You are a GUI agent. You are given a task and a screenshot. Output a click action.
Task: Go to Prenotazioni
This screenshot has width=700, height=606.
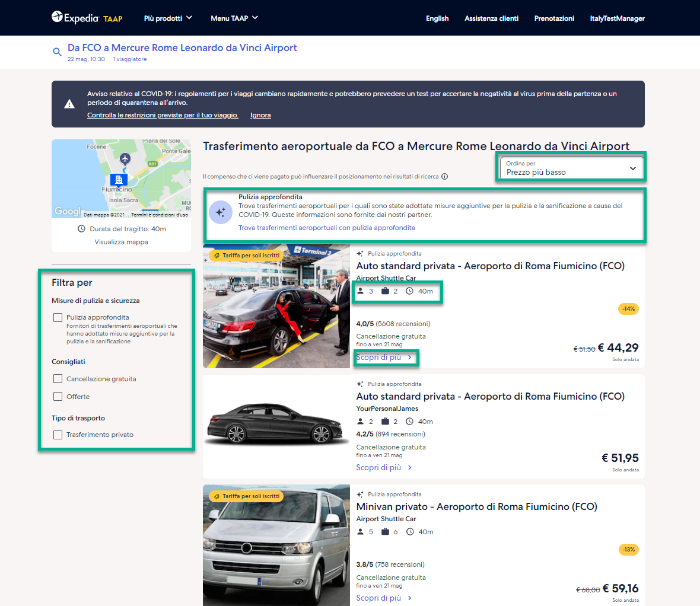(554, 18)
